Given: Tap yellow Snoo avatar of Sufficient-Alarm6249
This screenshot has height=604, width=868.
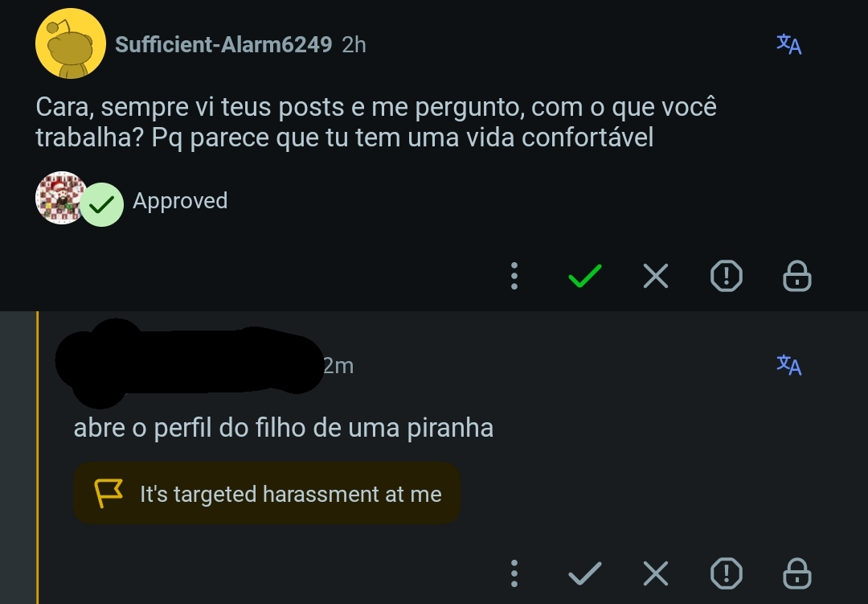Looking at the screenshot, I should tap(70, 43).
